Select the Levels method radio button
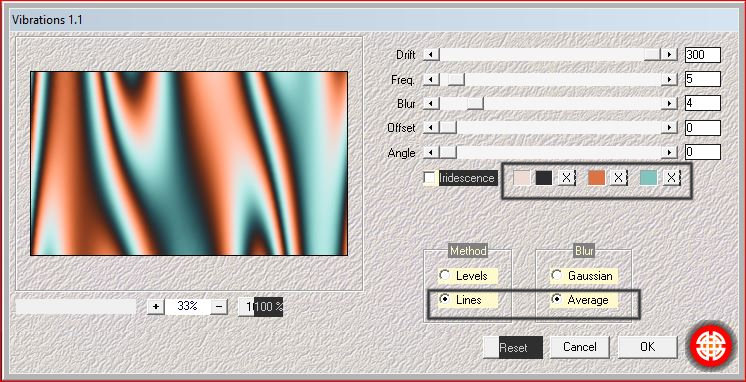Image resolution: width=746 pixels, height=382 pixels. click(444, 275)
